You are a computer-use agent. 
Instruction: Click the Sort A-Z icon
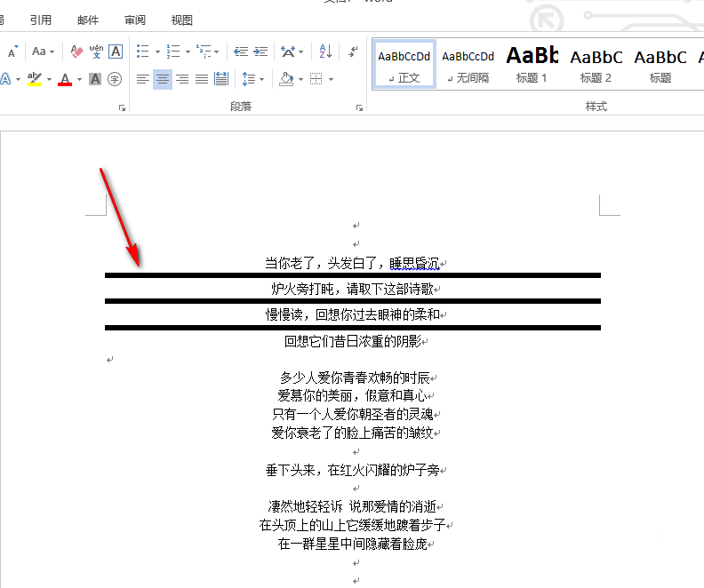(x=325, y=52)
